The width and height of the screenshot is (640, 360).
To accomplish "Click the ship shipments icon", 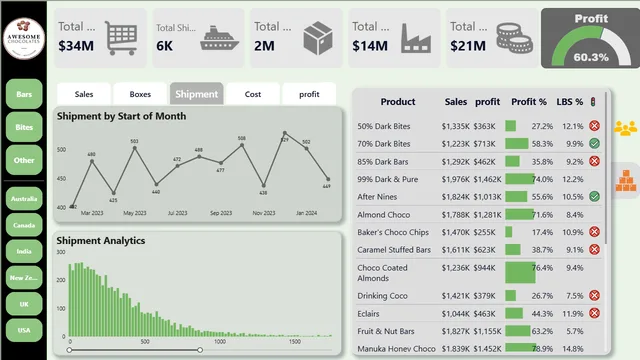I will tap(219, 38).
